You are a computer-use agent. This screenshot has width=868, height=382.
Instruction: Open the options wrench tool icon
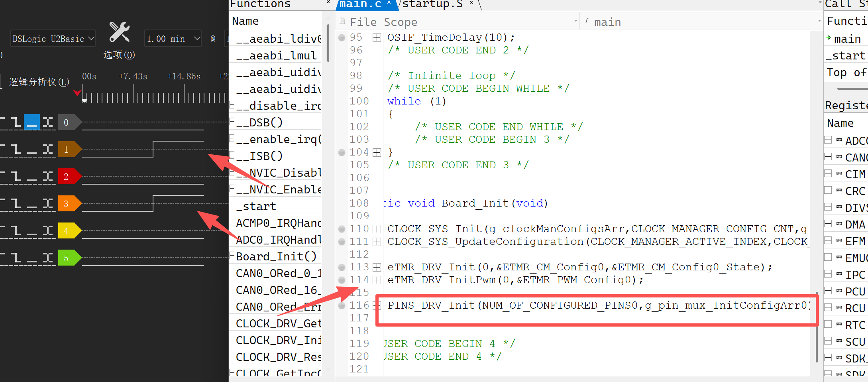[x=119, y=32]
